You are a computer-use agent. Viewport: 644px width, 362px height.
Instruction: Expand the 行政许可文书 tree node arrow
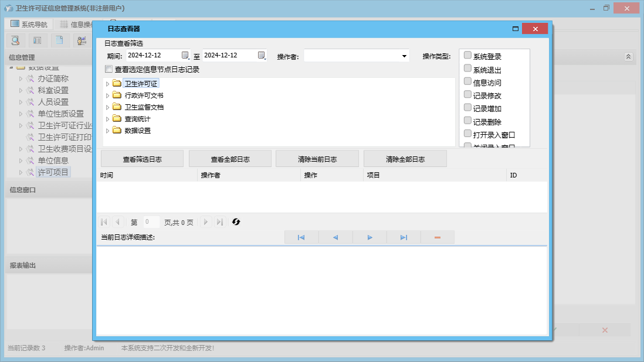point(107,95)
